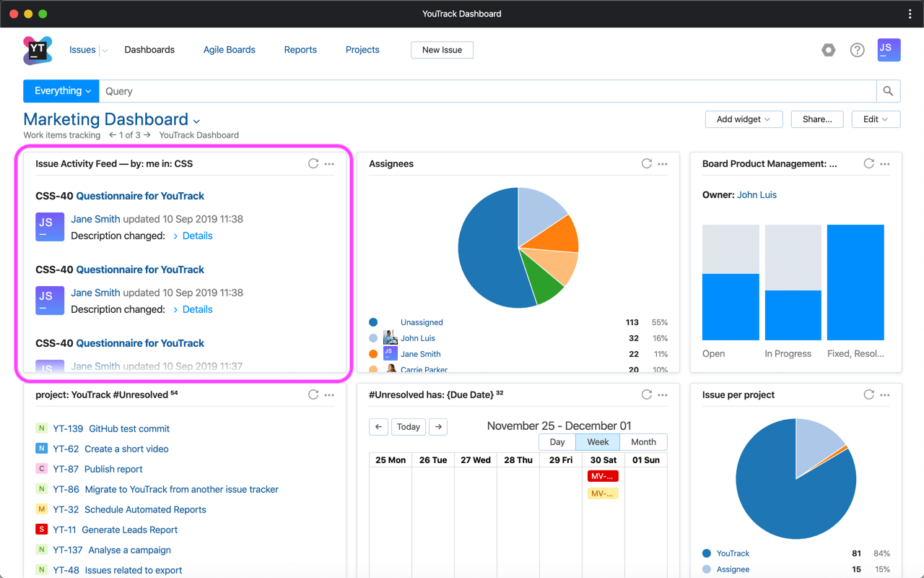Switch calendar to Month view

(643, 442)
